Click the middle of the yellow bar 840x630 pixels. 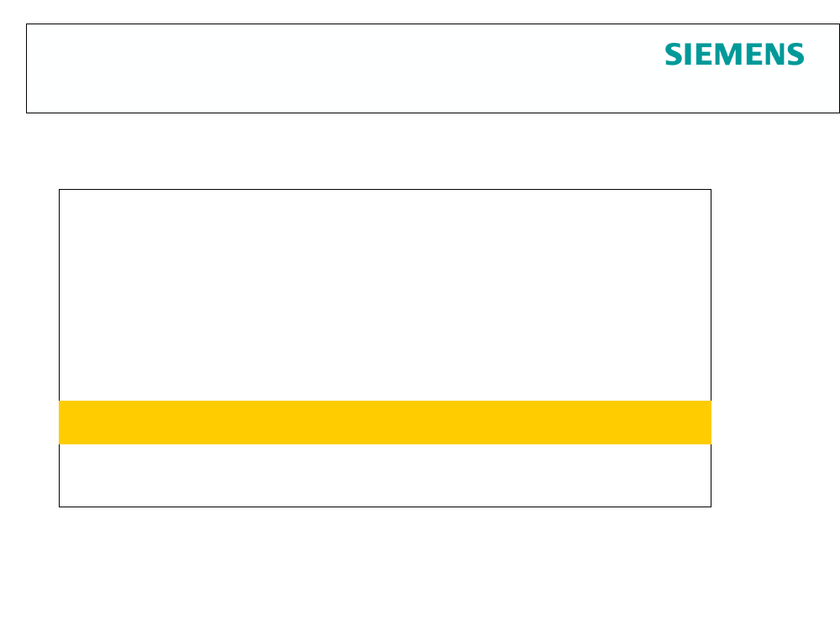point(386,423)
